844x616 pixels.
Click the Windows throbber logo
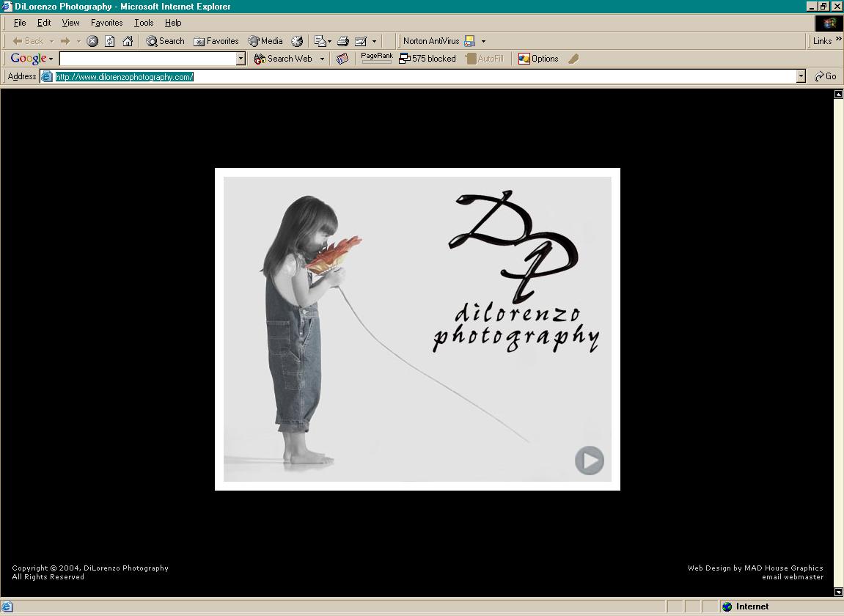(x=829, y=23)
